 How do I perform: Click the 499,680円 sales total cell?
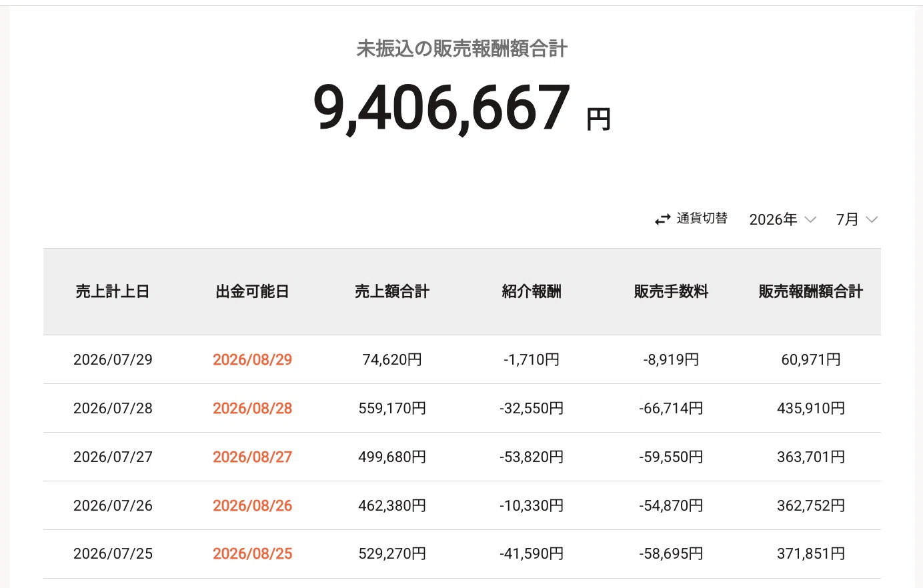(392, 457)
